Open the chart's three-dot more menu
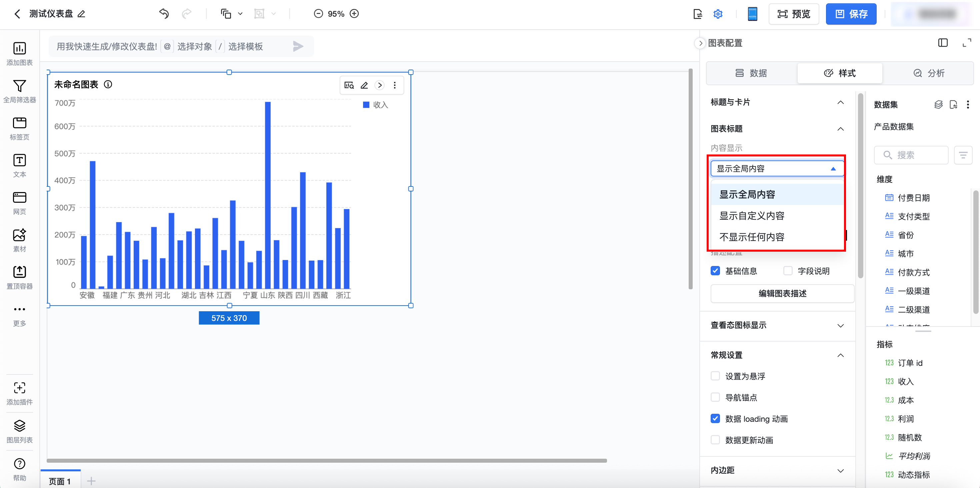 [x=395, y=85]
